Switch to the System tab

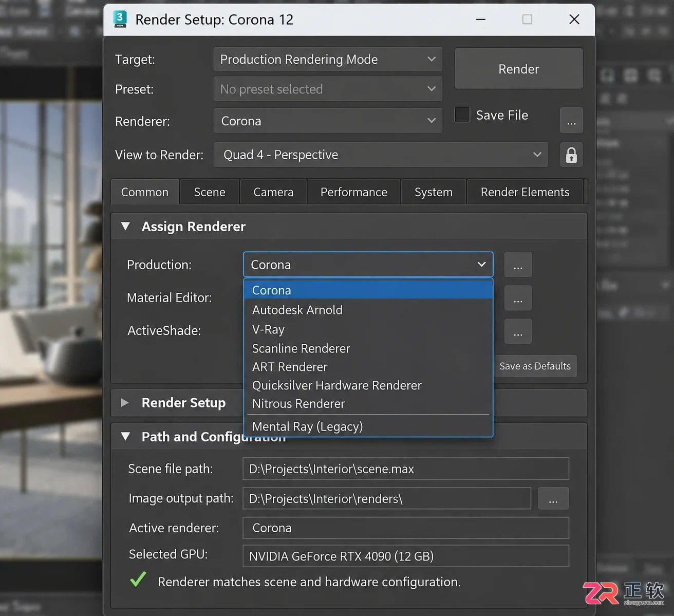click(434, 192)
